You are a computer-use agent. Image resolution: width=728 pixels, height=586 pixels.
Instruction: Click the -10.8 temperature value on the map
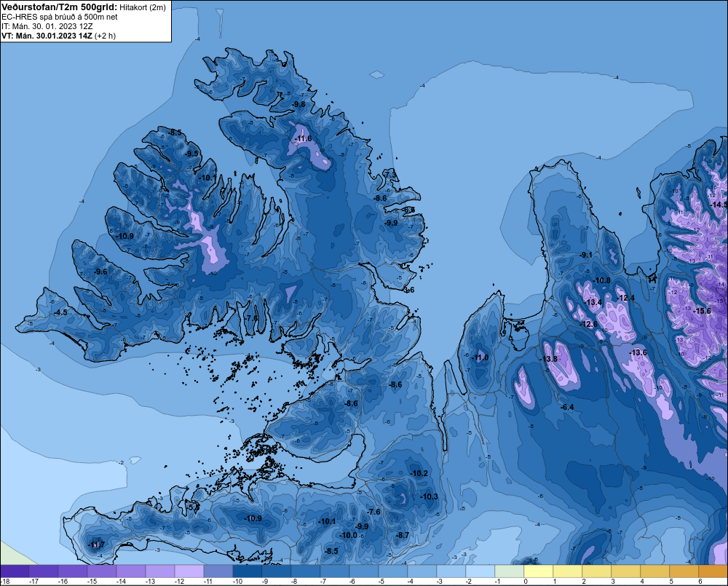pyautogui.click(x=602, y=280)
